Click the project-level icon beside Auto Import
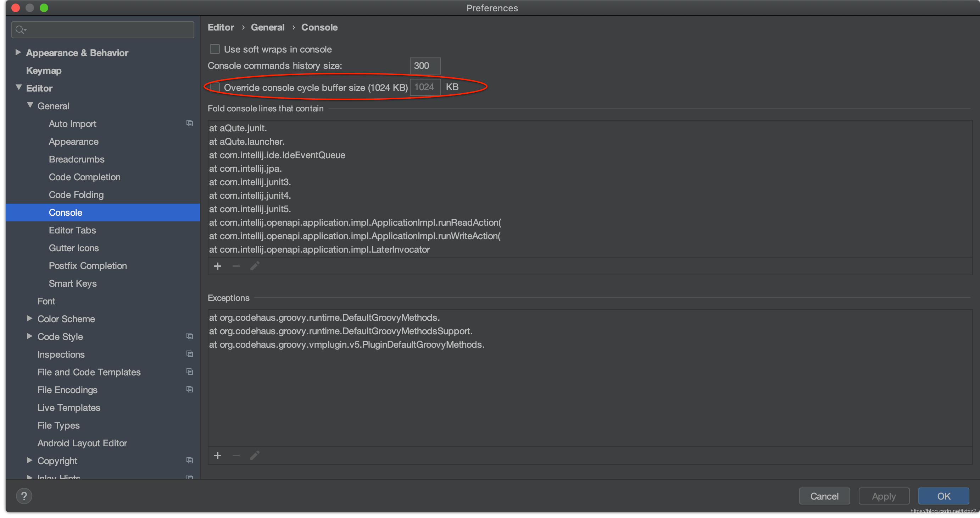Image resolution: width=980 pixels, height=518 pixels. point(189,123)
